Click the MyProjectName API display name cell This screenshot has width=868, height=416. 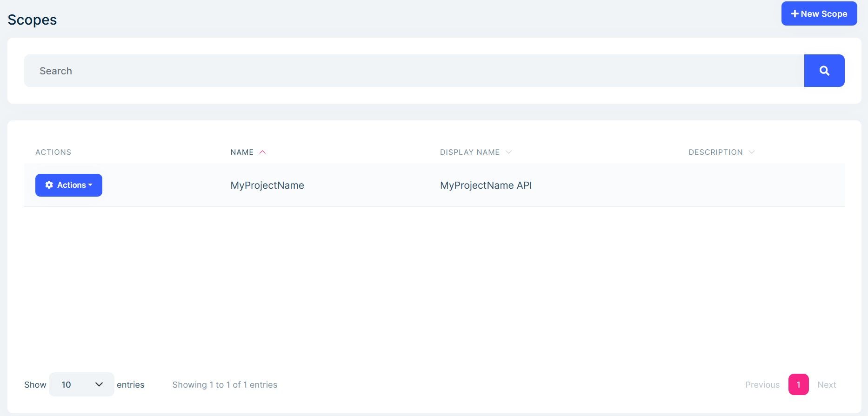(x=486, y=185)
